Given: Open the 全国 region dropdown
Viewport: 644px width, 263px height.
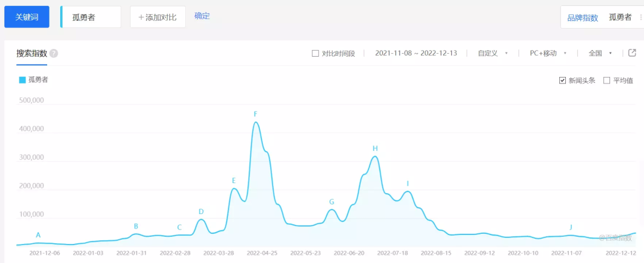Looking at the screenshot, I should tap(600, 53).
